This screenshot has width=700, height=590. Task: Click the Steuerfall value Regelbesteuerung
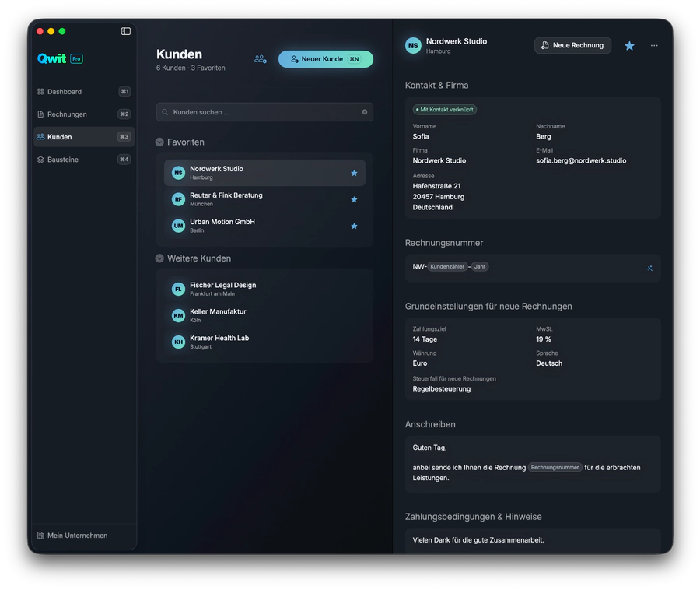pos(442,389)
